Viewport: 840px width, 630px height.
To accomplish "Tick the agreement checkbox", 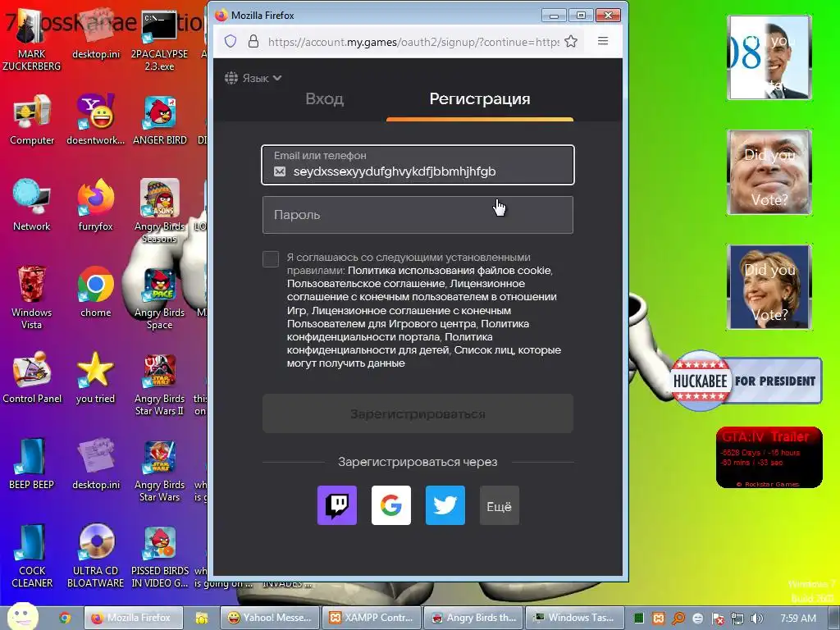I will coord(271,258).
